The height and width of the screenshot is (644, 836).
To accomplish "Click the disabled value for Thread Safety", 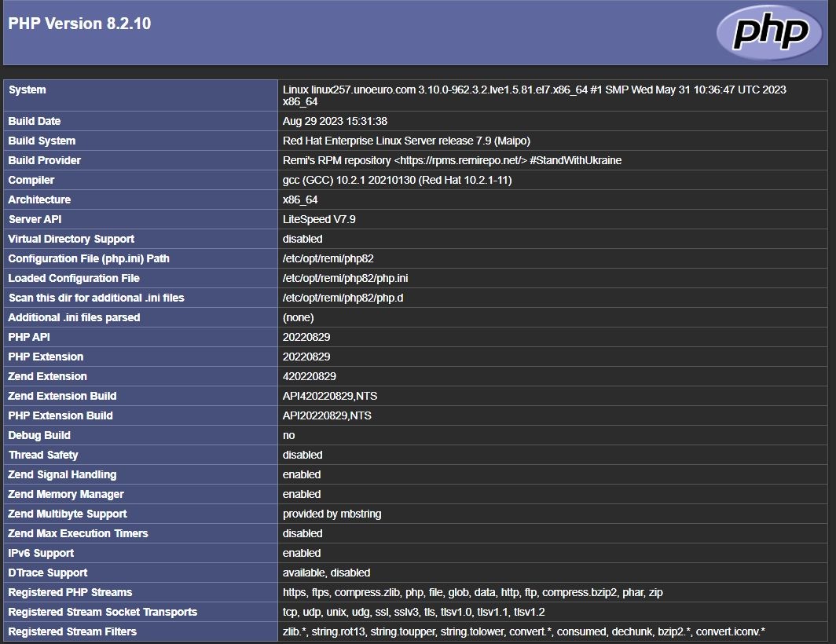I will [x=302, y=455].
